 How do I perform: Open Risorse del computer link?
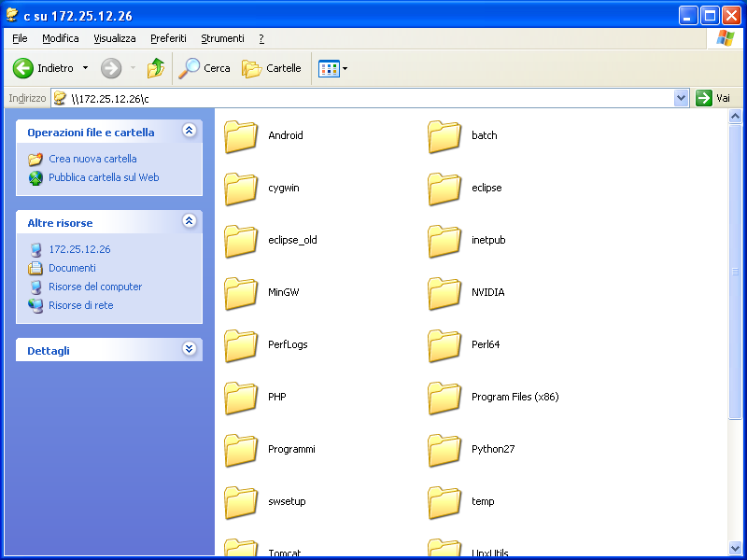(95, 287)
